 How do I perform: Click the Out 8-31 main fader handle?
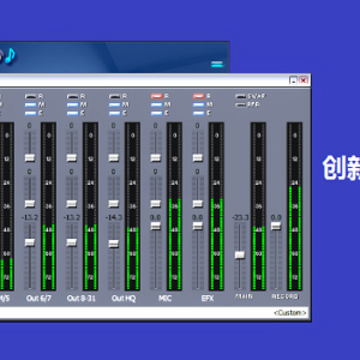(72, 243)
